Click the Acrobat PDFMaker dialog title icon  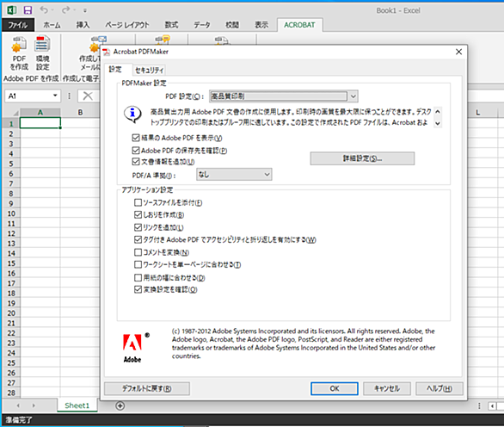coord(107,52)
